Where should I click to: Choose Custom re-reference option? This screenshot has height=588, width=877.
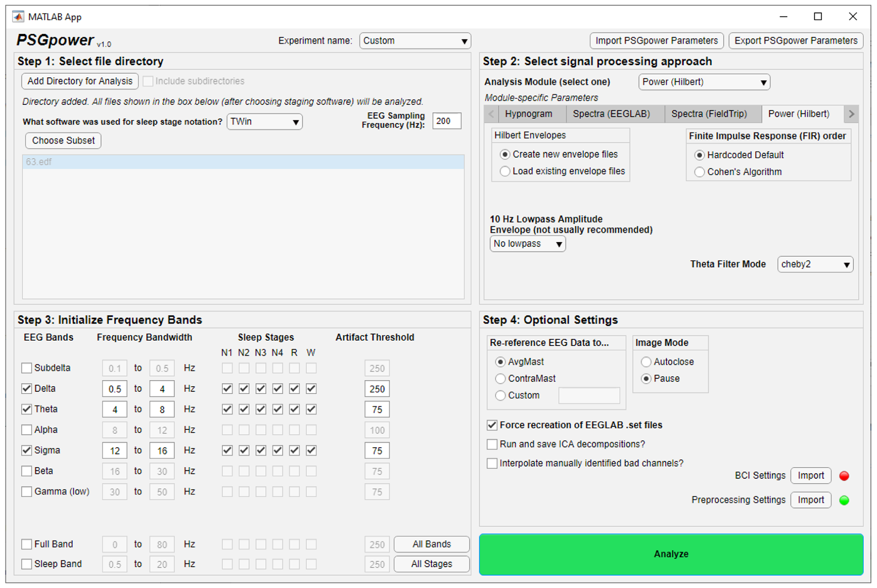point(500,395)
